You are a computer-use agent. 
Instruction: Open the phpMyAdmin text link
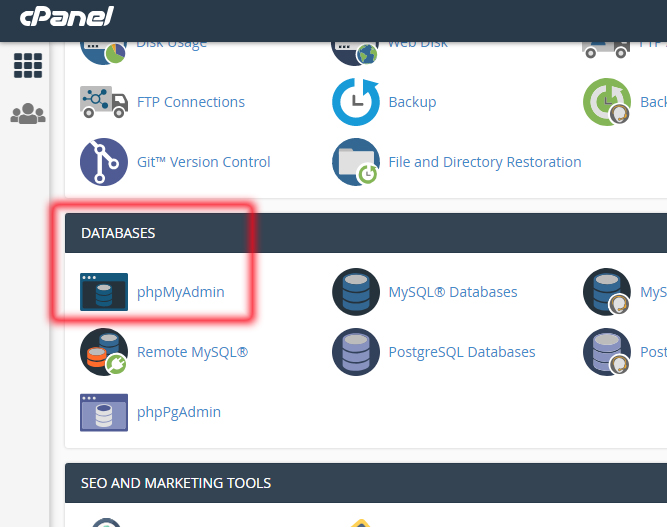(181, 292)
